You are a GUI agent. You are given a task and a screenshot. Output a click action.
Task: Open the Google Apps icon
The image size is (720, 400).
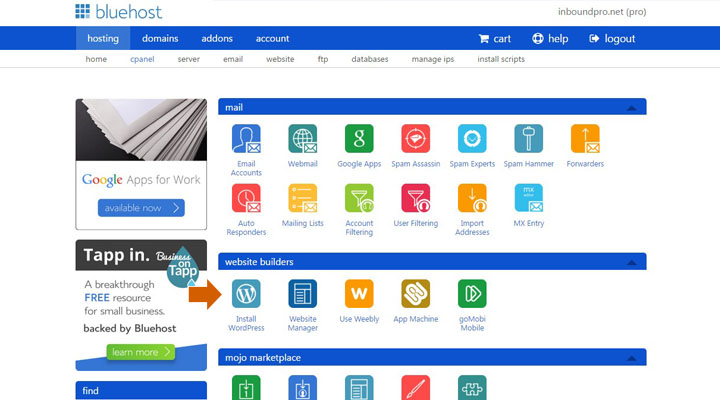359,139
